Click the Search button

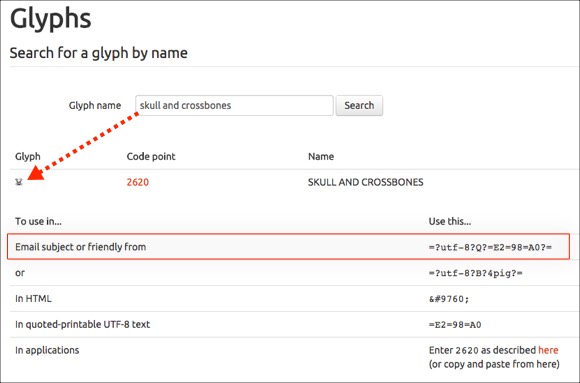pyautogui.click(x=359, y=105)
